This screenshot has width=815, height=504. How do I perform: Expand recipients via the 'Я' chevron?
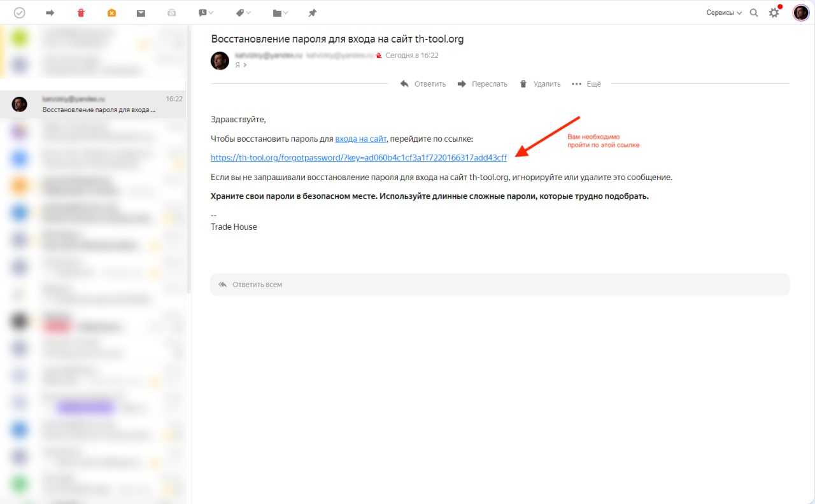[241, 65]
